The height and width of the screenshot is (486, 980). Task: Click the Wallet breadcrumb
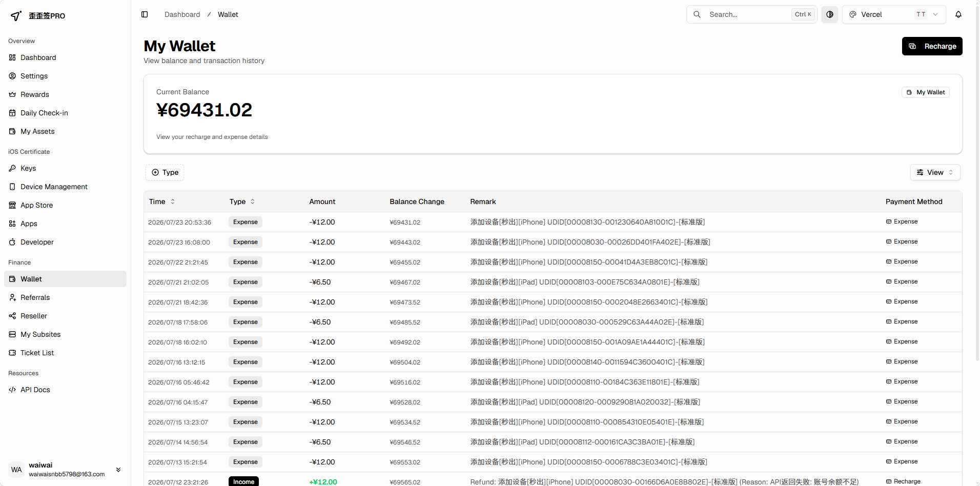228,14
